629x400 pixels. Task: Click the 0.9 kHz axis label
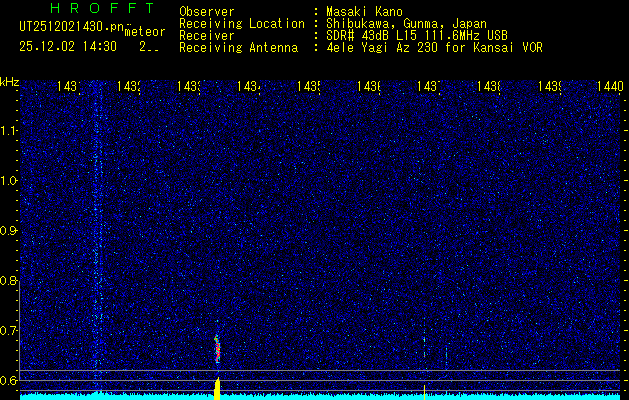[10, 231]
